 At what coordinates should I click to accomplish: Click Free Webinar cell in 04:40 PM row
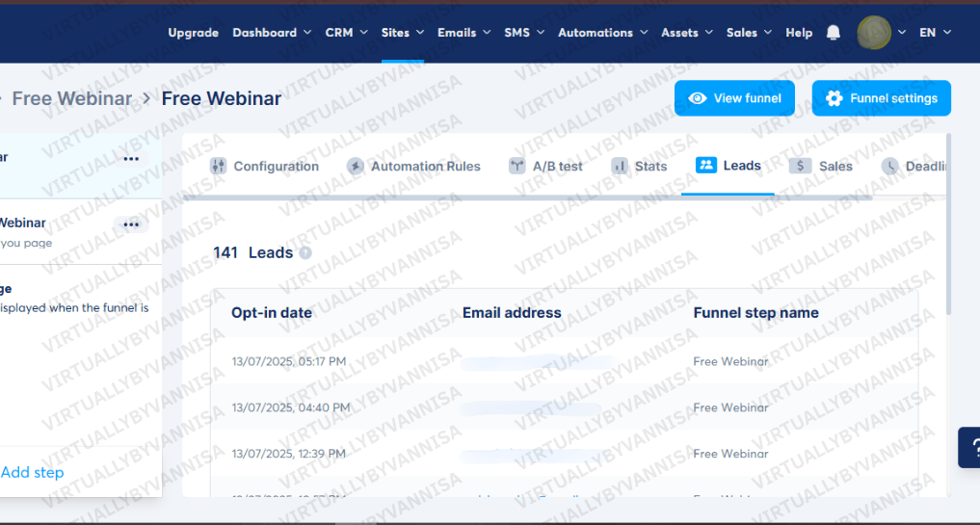coord(730,407)
